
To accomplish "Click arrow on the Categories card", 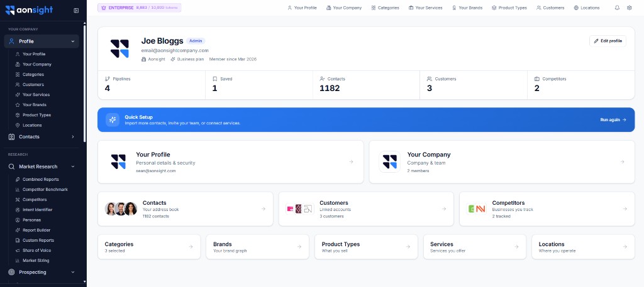I will [x=191, y=247].
